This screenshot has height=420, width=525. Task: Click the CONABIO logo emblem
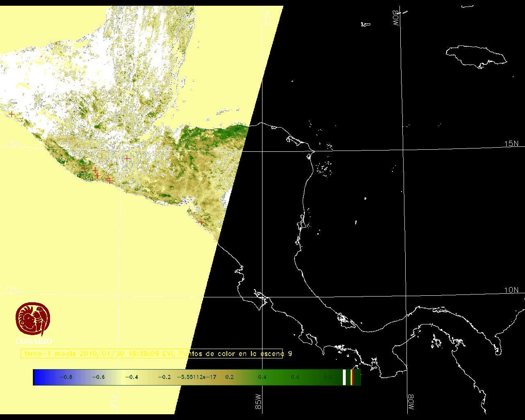33,319
